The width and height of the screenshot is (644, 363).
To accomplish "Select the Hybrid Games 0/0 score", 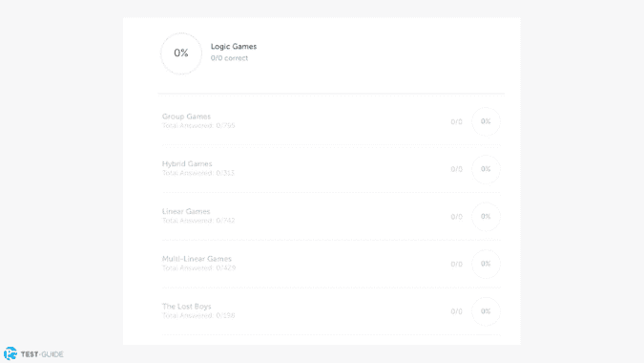I will [x=456, y=169].
